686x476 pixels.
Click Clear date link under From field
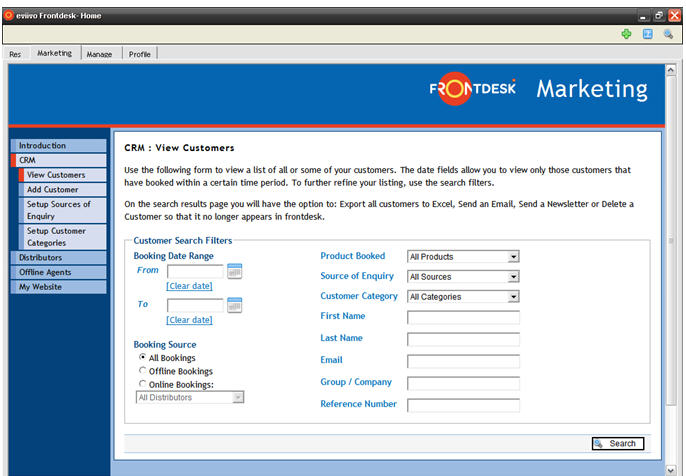[189, 286]
